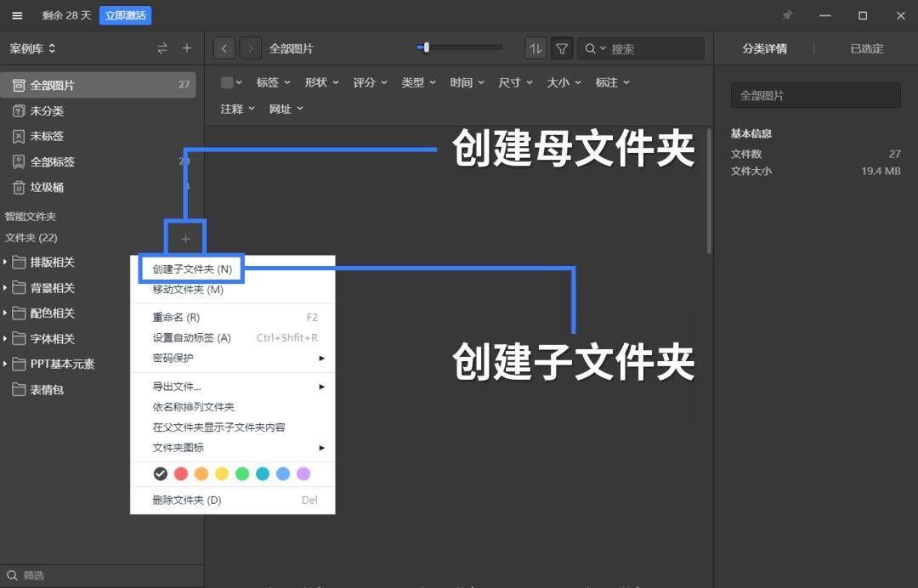Click the 搜索 search field
The image size is (918, 588).
(x=641, y=48)
